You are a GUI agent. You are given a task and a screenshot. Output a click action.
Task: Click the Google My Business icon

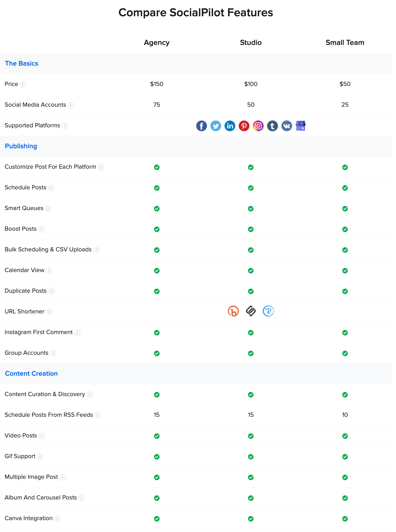click(x=301, y=126)
